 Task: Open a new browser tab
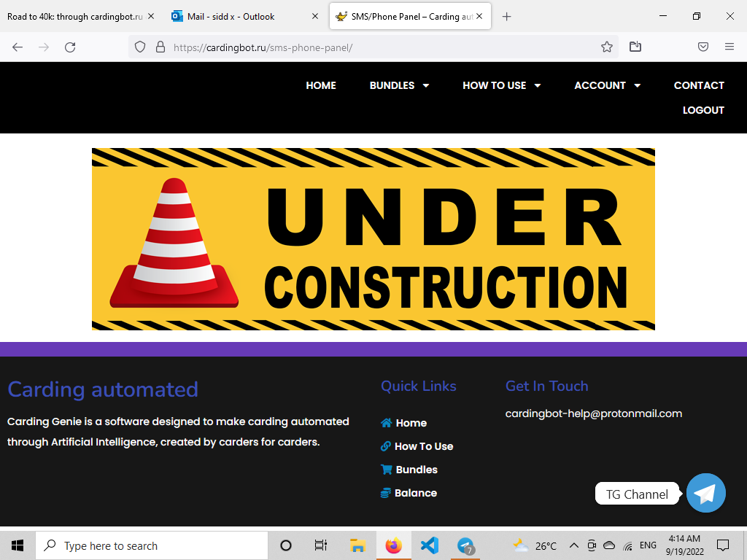[x=507, y=16]
